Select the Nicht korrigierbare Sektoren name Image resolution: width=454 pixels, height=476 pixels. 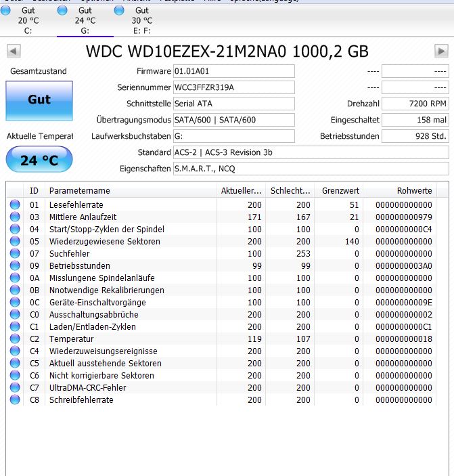point(101,376)
